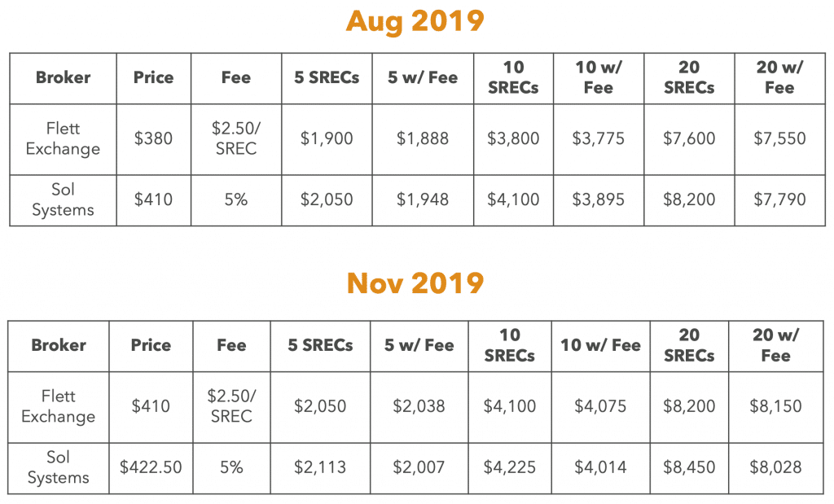
Task: Click the $3,775 value in Aug table
Action: (x=598, y=138)
